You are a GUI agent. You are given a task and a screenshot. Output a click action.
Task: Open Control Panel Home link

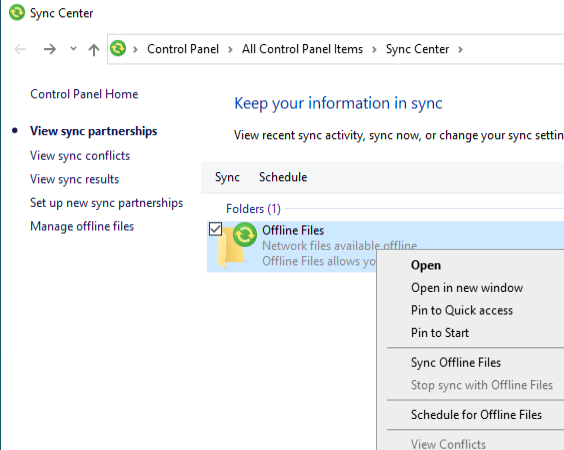click(84, 94)
